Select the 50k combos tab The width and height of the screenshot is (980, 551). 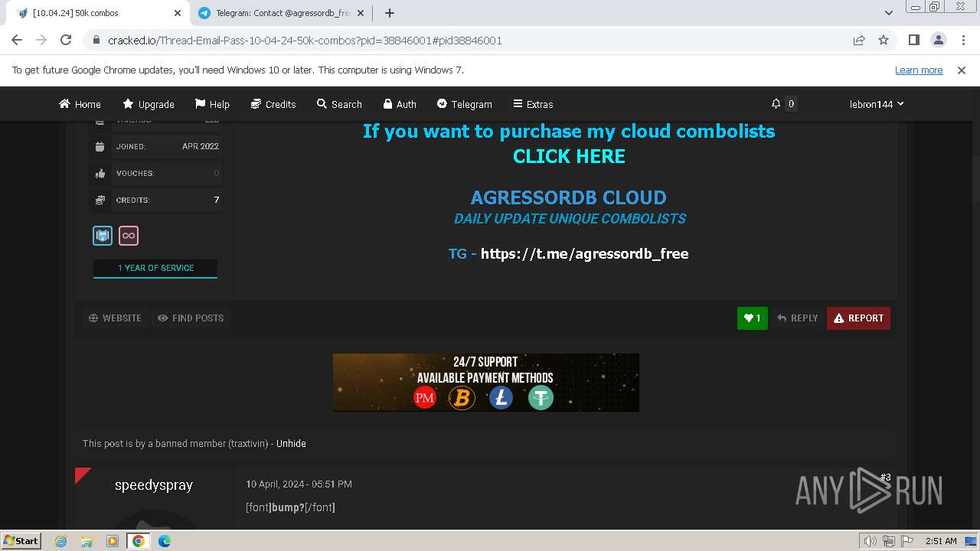99,13
